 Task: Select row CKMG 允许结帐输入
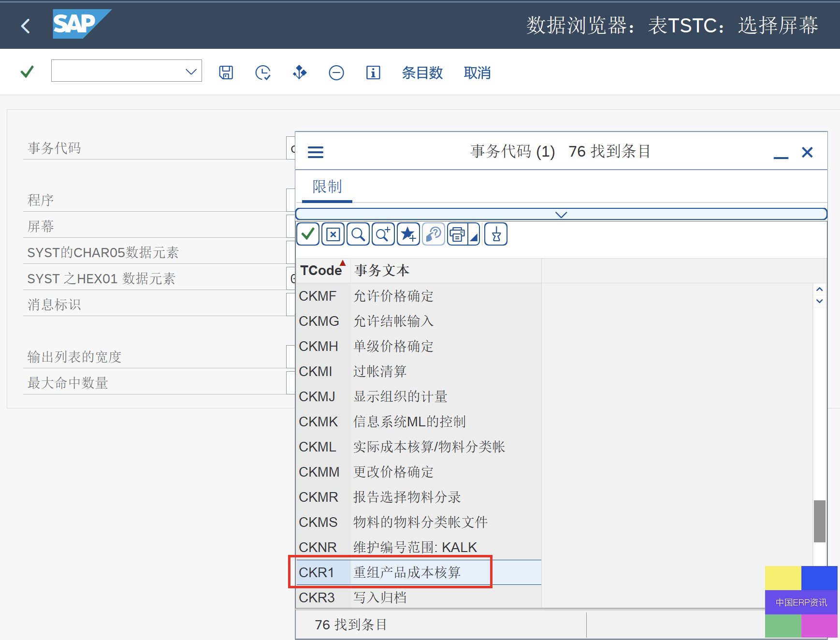coord(419,321)
